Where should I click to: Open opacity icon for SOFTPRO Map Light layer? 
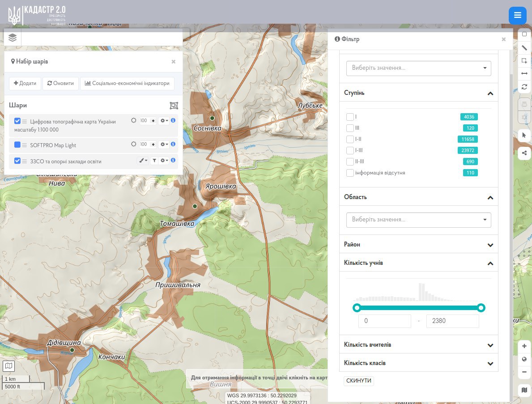click(134, 144)
